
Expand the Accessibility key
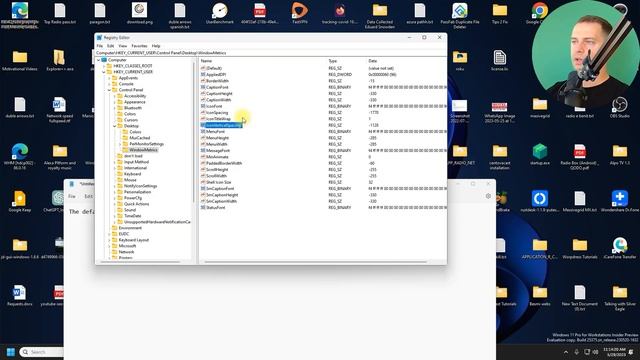(x=115, y=96)
